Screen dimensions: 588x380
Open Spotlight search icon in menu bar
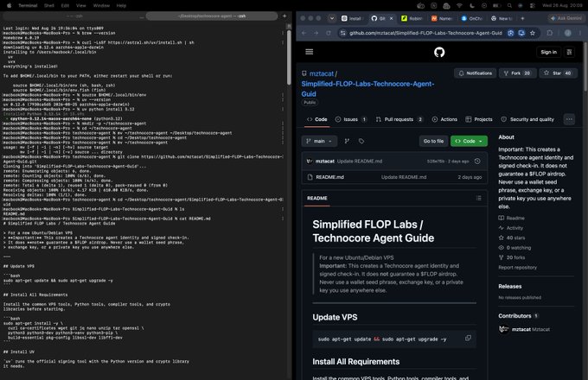click(x=509, y=6)
